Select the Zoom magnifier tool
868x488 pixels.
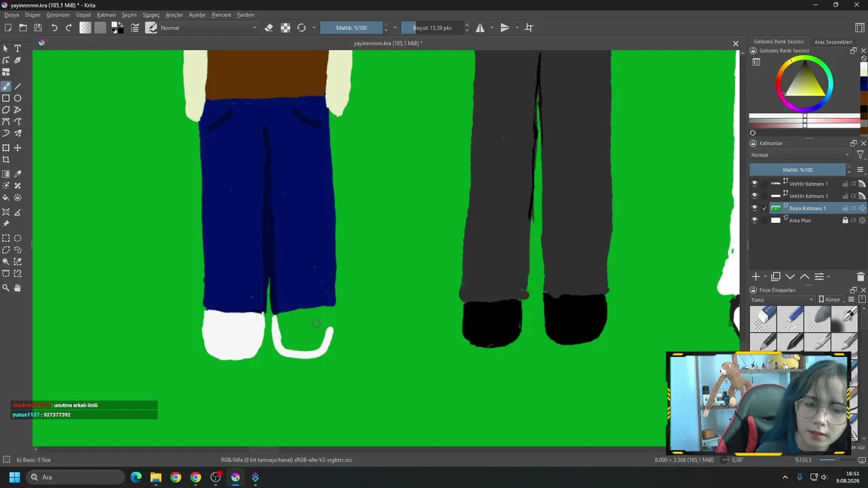pos(6,288)
